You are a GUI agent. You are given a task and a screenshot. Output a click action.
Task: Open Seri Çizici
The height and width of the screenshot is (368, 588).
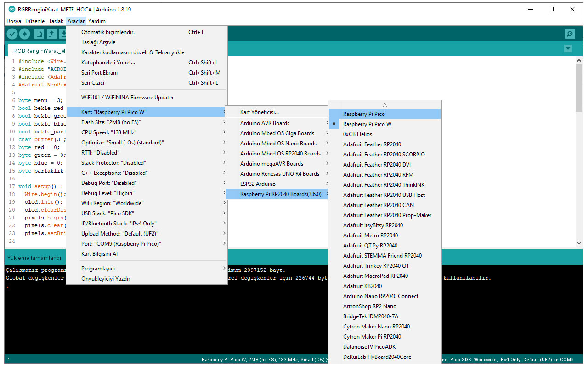coord(147,83)
